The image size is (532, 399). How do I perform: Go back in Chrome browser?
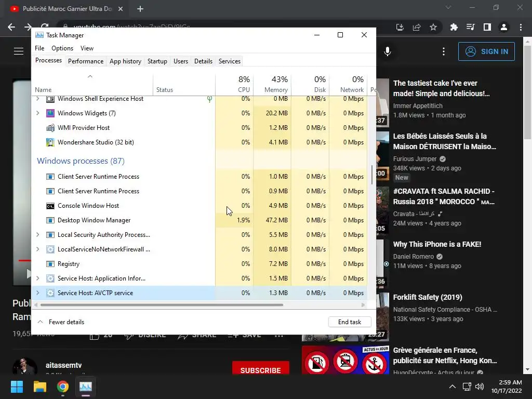click(11, 27)
